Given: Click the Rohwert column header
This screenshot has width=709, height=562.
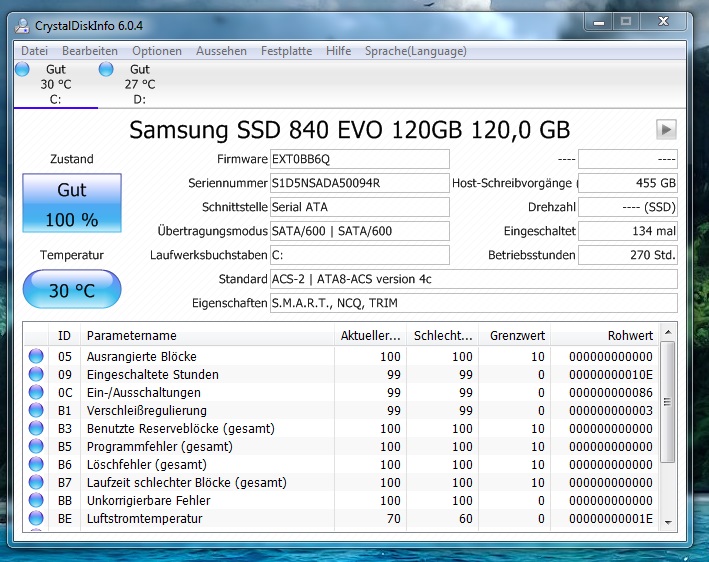Looking at the screenshot, I should coord(605,335).
